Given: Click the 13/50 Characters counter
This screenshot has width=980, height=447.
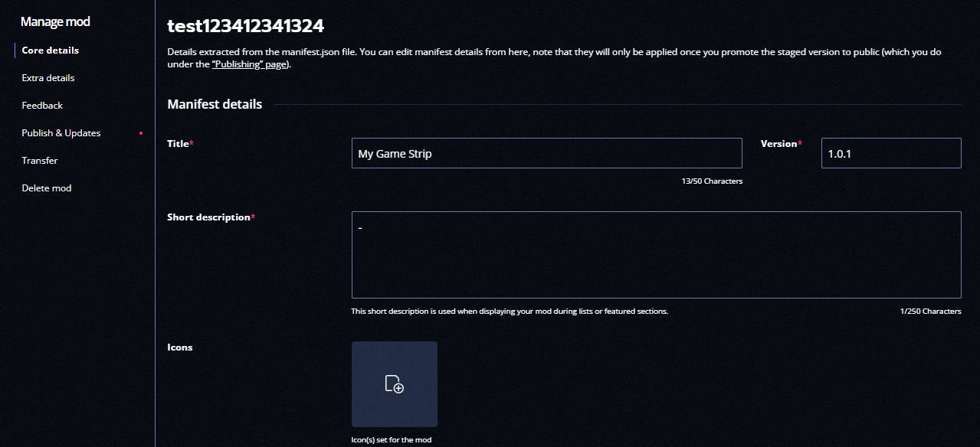Looking at the screenshot, I should (712, 181).
